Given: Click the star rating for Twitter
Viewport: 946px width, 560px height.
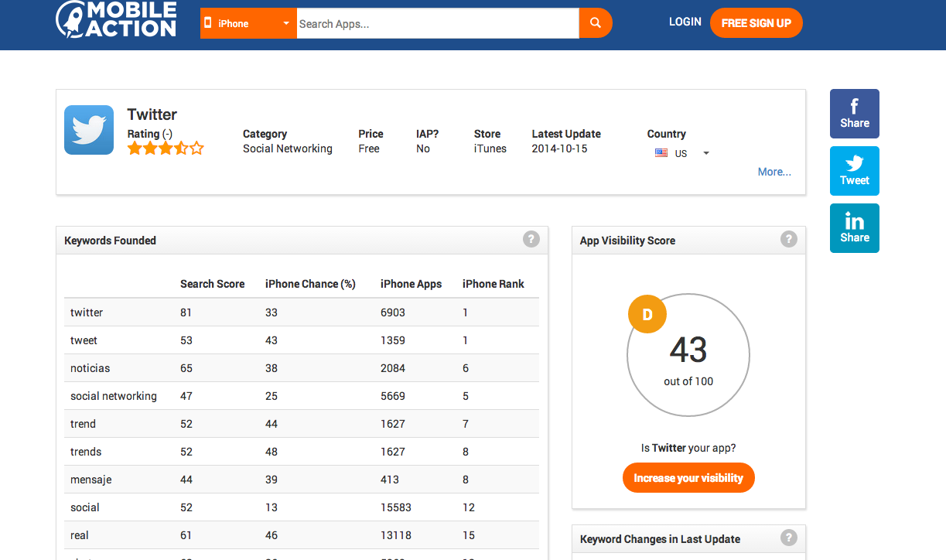Looking at the screenshot, I should coord(165,149).
